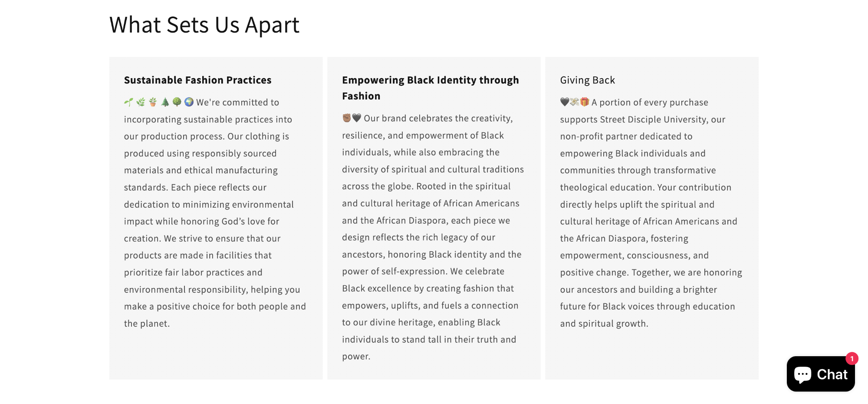Viewport: 868px width, 404px height.
Task: Click the chat speech bubble icon
Action: click(803, 374)
